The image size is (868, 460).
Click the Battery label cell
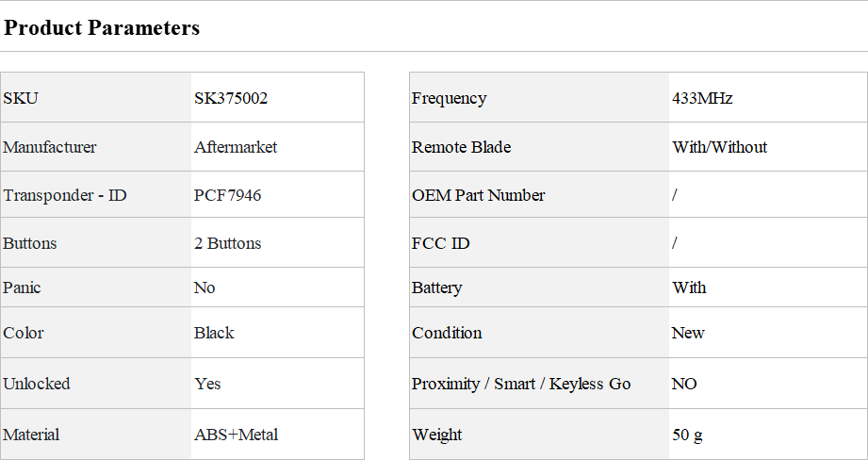437,287
